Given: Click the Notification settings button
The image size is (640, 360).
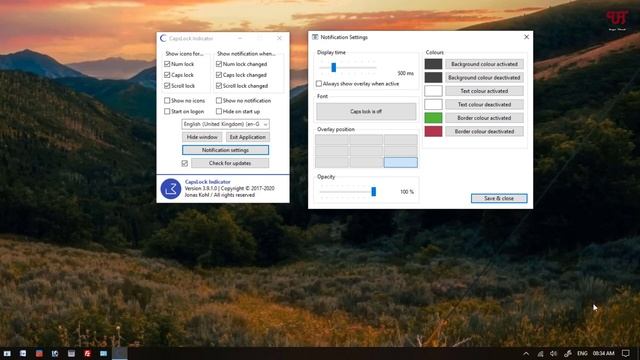Looking at the screenshot, I should pos(225,150).
